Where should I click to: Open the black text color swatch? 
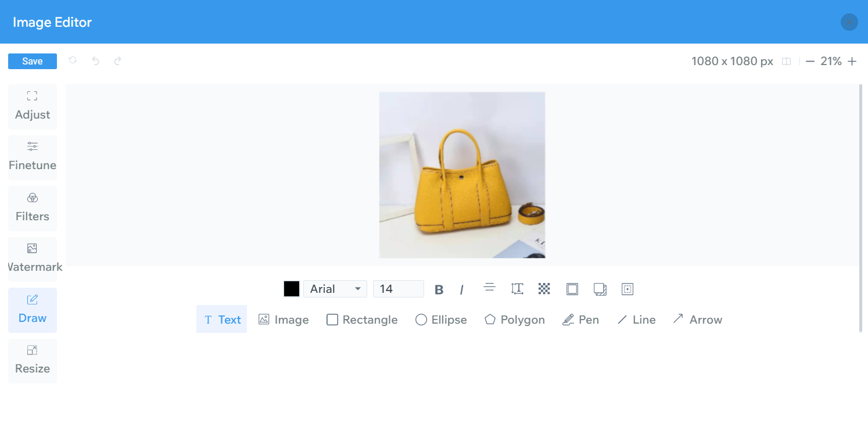[292, 289]
